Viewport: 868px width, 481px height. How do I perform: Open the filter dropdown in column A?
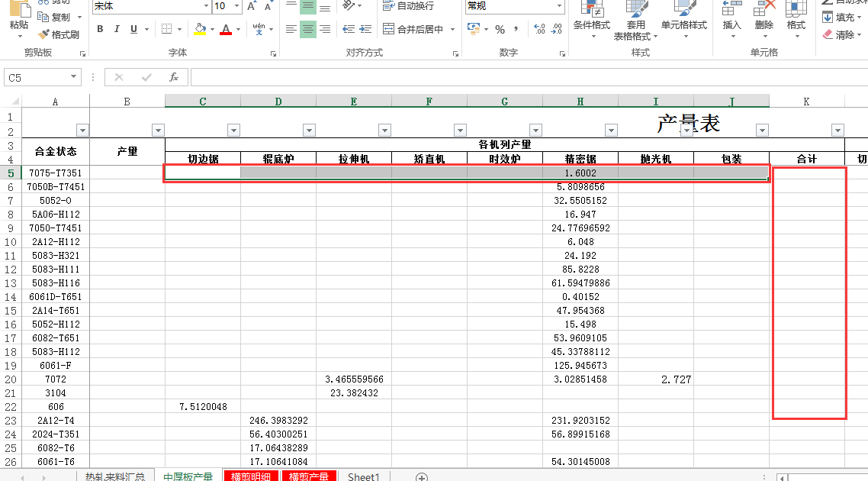82,130
